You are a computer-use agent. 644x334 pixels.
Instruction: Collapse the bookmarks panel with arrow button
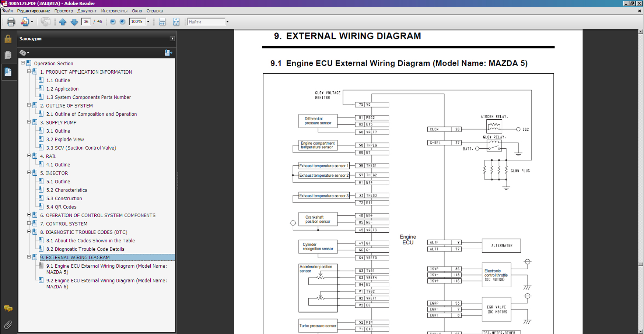pyautogui.click(x=172, y=39)
